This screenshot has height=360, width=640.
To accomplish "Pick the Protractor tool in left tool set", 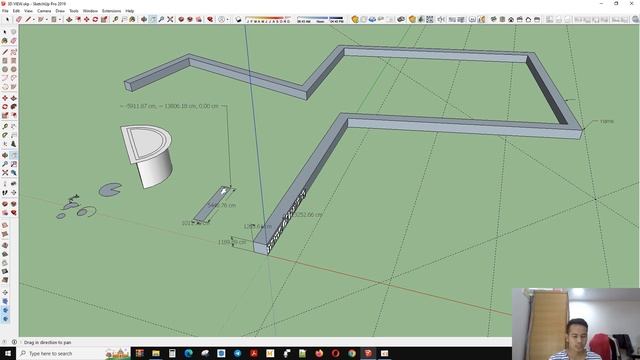I will 5,135.
